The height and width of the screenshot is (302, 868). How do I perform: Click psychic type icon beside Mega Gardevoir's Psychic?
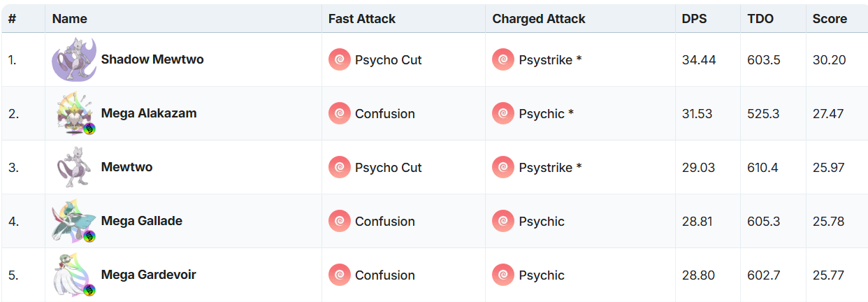click(503, 275)
